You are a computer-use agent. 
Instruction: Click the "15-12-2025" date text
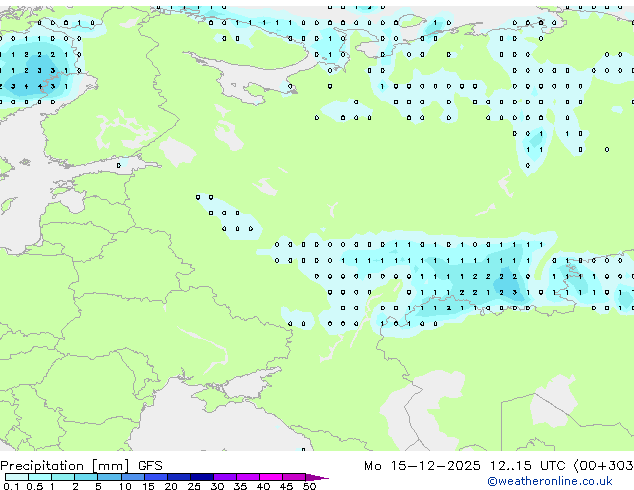pos(435,466)
